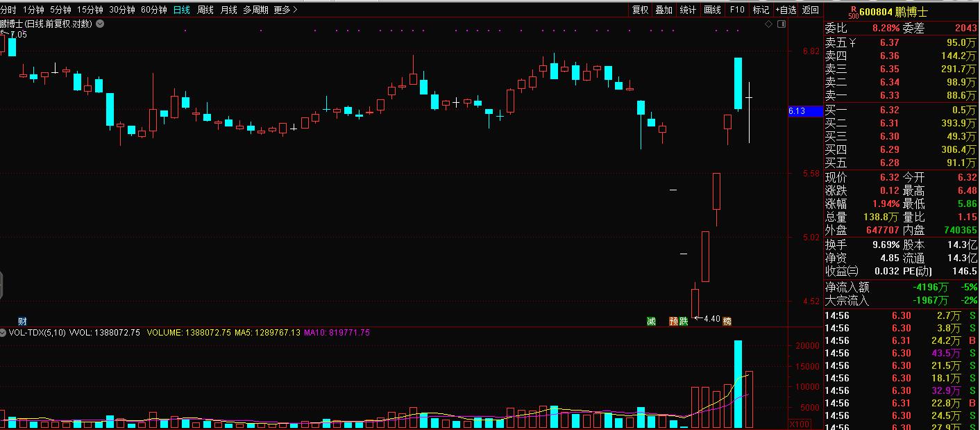Click the diamond icon at chart corner
Image resolution: width=980 pixels, height=430 pixels.
769,24
